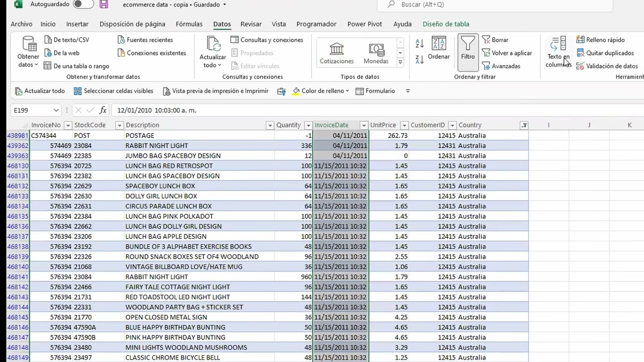Click Borrar filter
The image size is (644, 362).
pyautogui.click(x=495, y=40)
